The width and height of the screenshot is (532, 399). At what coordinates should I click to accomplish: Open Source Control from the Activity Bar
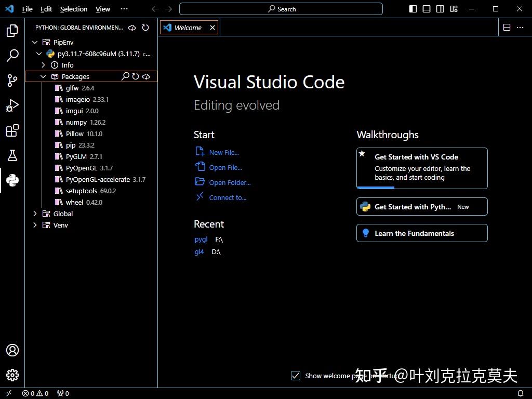pos(12,81)
